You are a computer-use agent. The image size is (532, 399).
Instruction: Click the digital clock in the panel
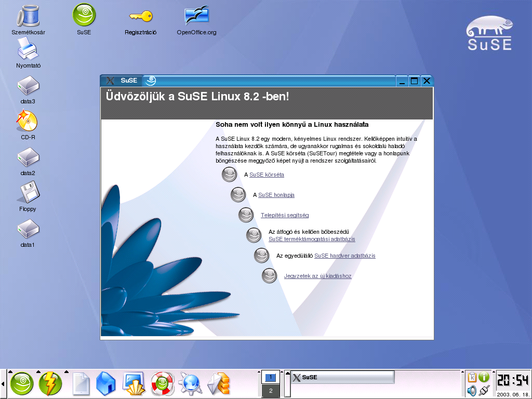click(513, 381)
